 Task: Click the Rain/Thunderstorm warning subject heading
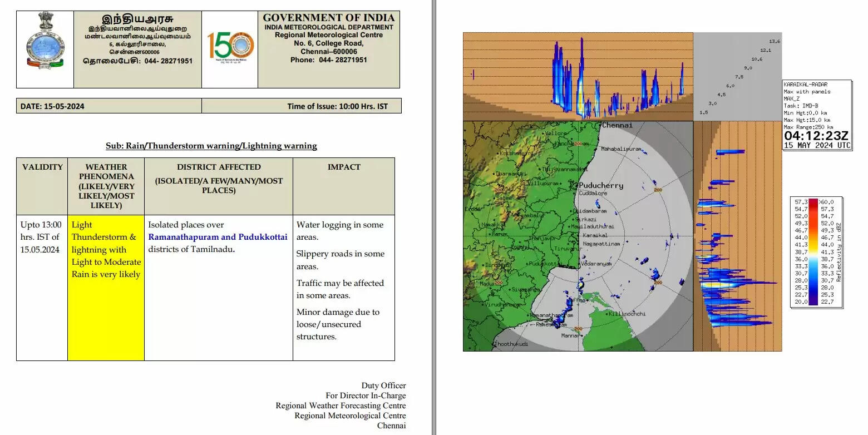[211, 146]
